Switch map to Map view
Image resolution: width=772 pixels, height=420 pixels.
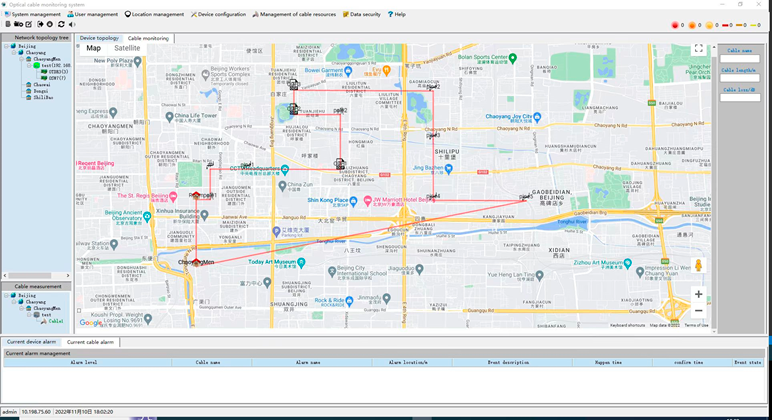coord(93,48)
